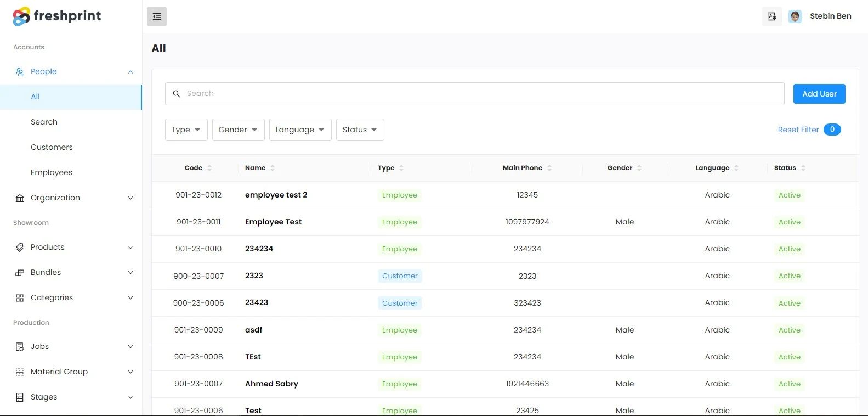Screen dimensions: 868x416
Task: Click into the Search input field
Action: pos(475,94)
